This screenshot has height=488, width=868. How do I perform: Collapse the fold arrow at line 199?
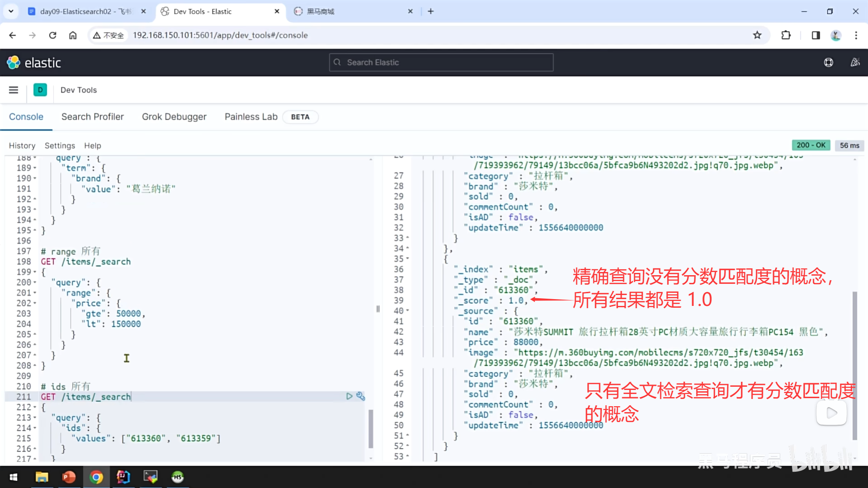point(35,272)
